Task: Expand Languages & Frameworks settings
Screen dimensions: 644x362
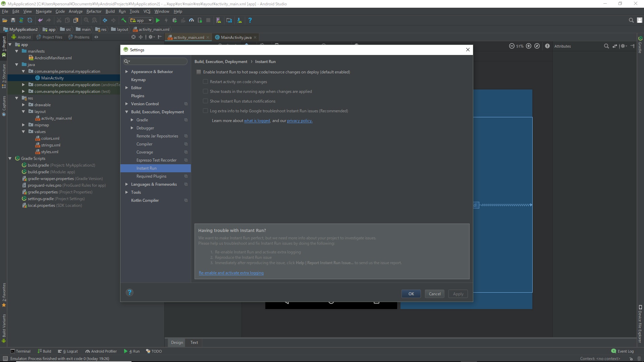Action: (127, 184)
